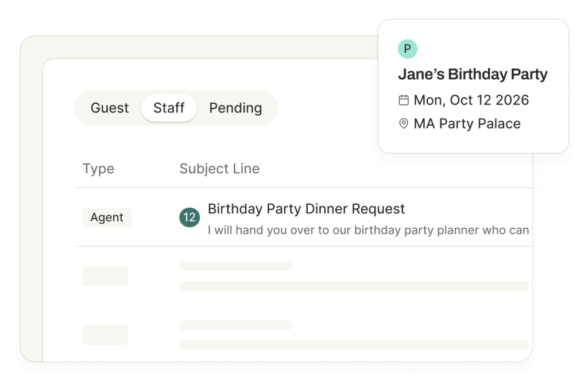Click the MA Party Palace location
Image resolution: width=588 pixels, height=382 pixels.
click(x=467, y=123)
